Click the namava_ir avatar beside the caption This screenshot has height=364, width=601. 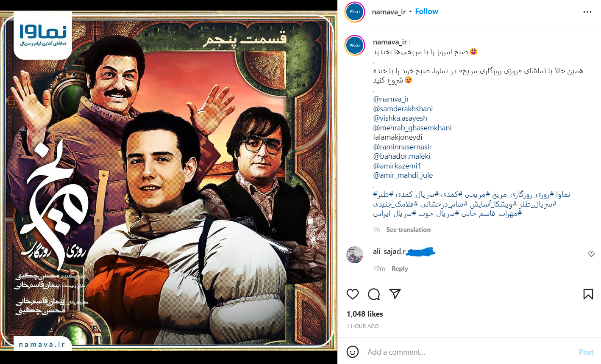[355, 46]
